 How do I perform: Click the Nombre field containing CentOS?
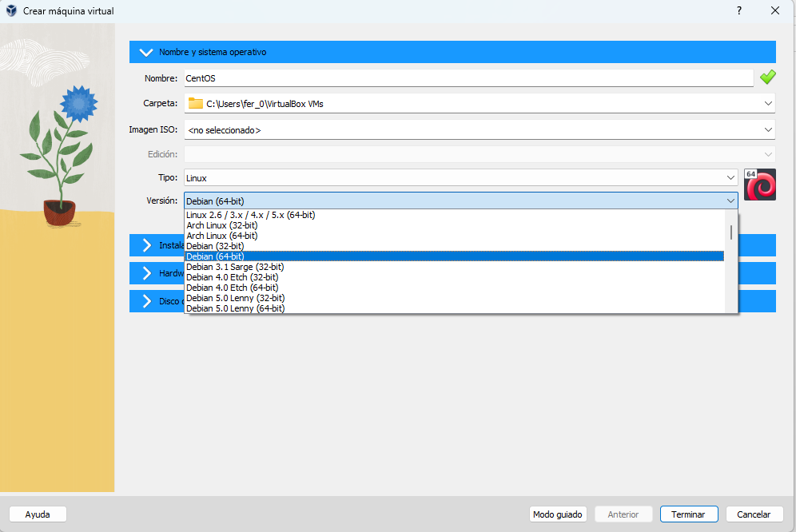coord(468,78)
